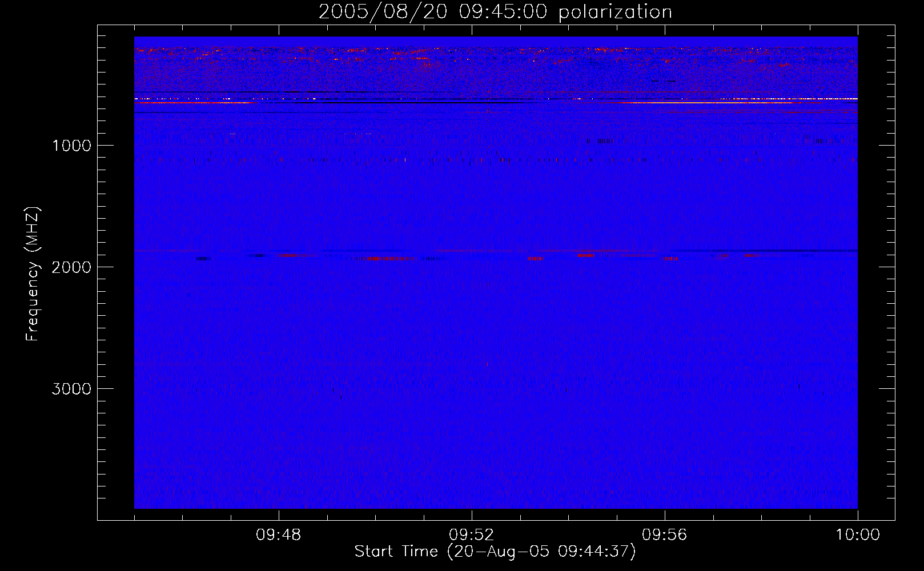Click the 09:52 time tick label
The image size is (924, 571).
[x=472, y=535]
